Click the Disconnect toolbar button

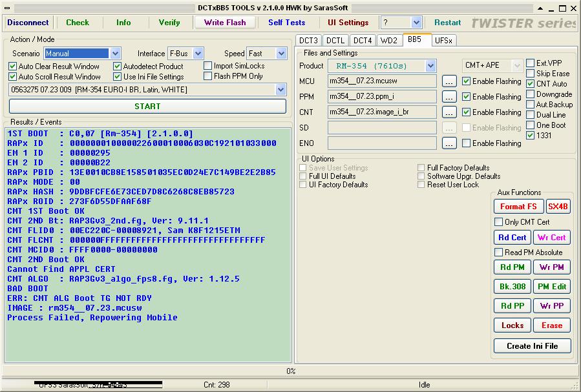[x=28, y=23]
